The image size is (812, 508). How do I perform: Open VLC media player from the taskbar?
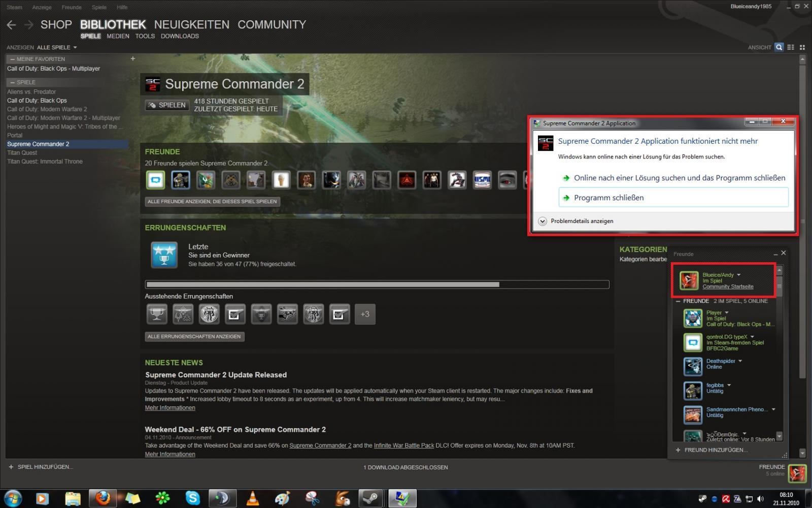pos(252,498)
